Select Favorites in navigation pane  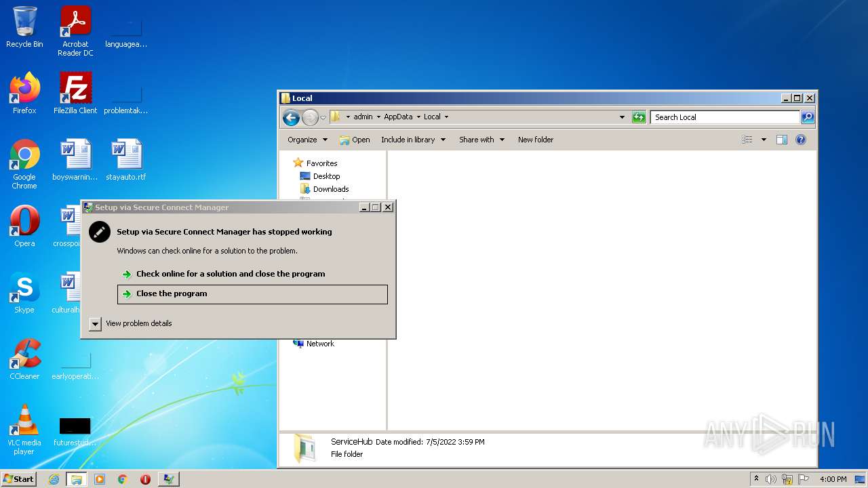point(321,163)
